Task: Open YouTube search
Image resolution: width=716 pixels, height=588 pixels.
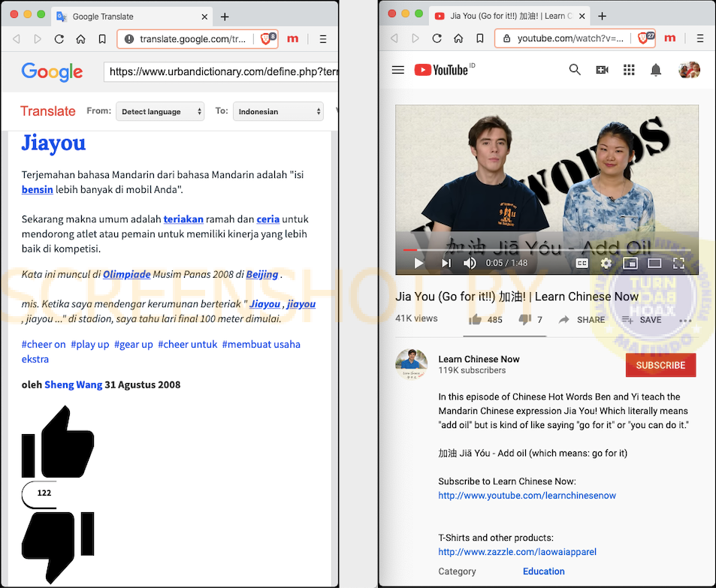Action: click(x=575, y=70)
